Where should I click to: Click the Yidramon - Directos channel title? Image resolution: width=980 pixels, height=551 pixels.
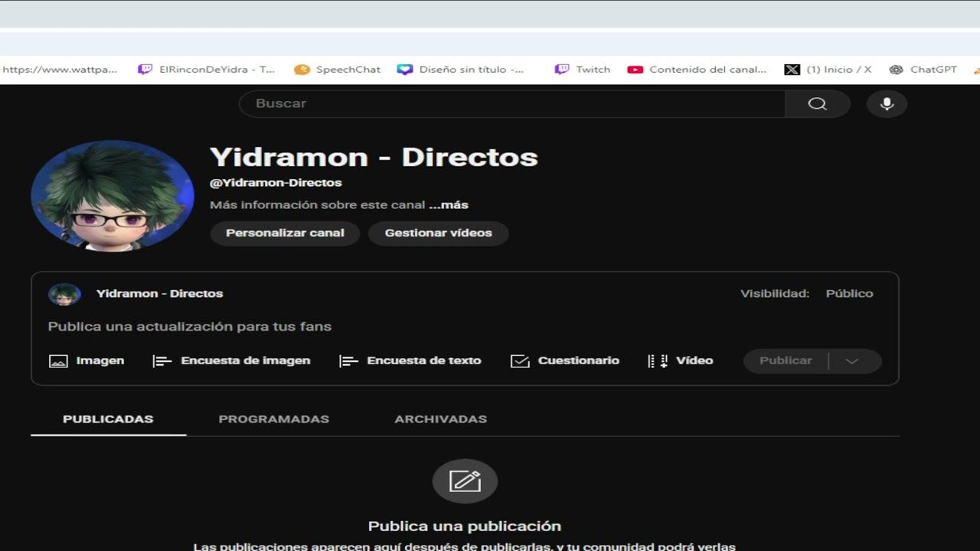(x=374, y=157)
